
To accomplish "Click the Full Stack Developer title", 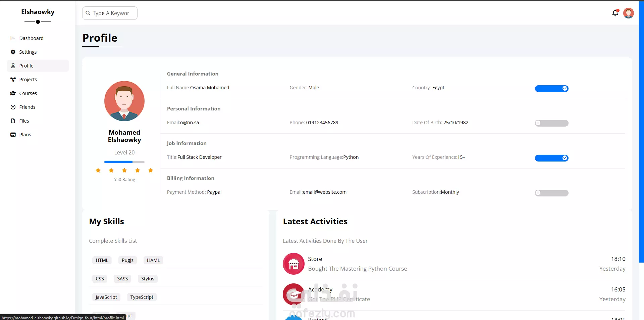I will click(x=200, y=157).
